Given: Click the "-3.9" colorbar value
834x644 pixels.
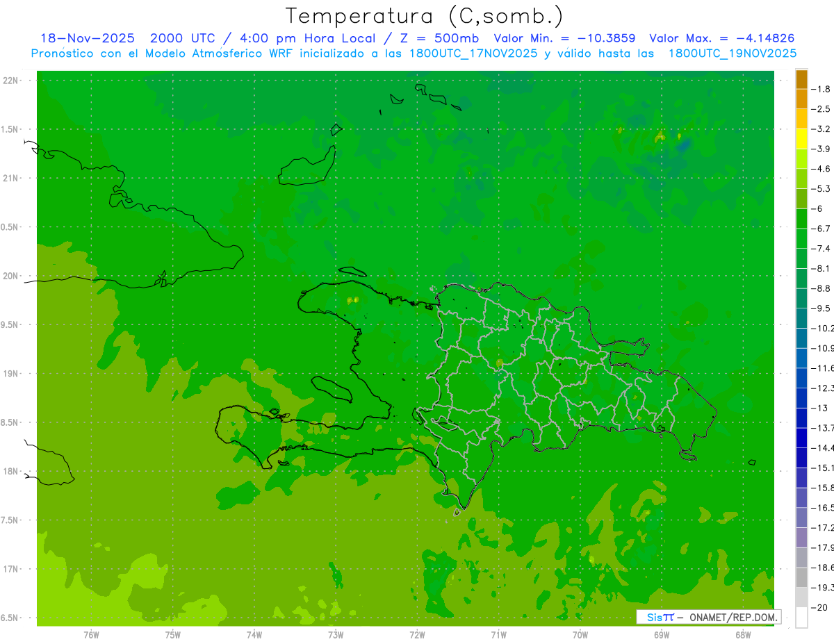Looking at the screenshot, I should click(x=821, y=149).
